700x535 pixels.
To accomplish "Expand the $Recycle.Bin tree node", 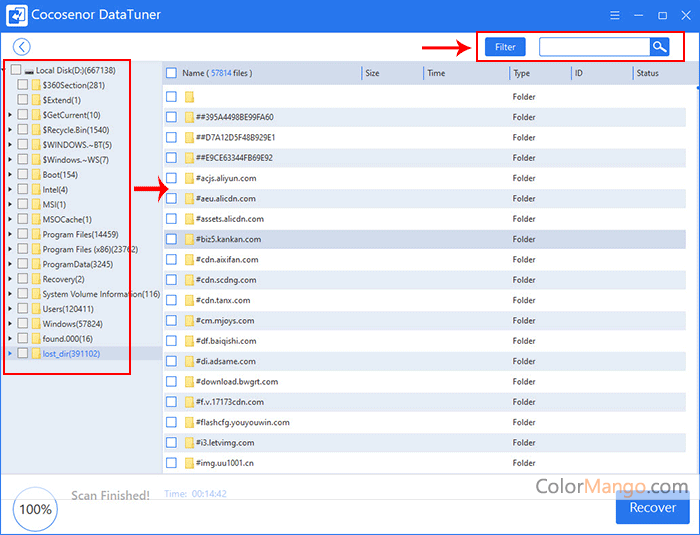I will 10,130.
